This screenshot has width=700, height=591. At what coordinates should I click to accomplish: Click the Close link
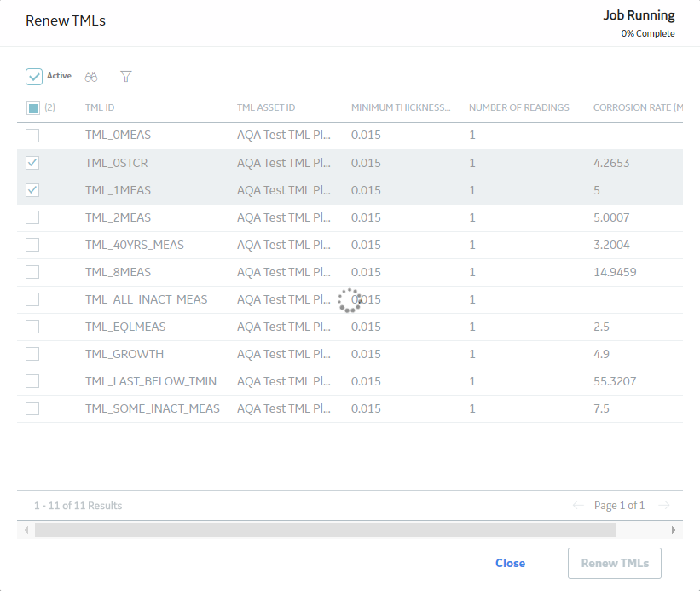510,564
